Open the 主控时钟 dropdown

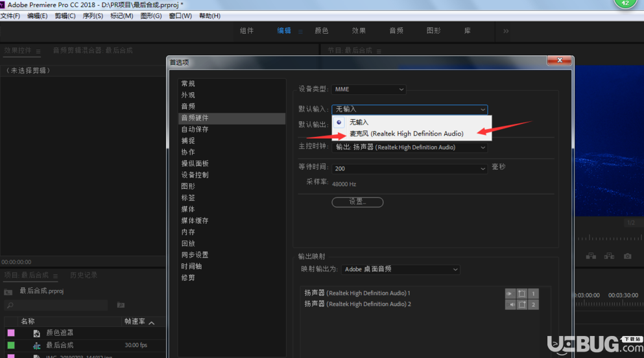(409, 147)
